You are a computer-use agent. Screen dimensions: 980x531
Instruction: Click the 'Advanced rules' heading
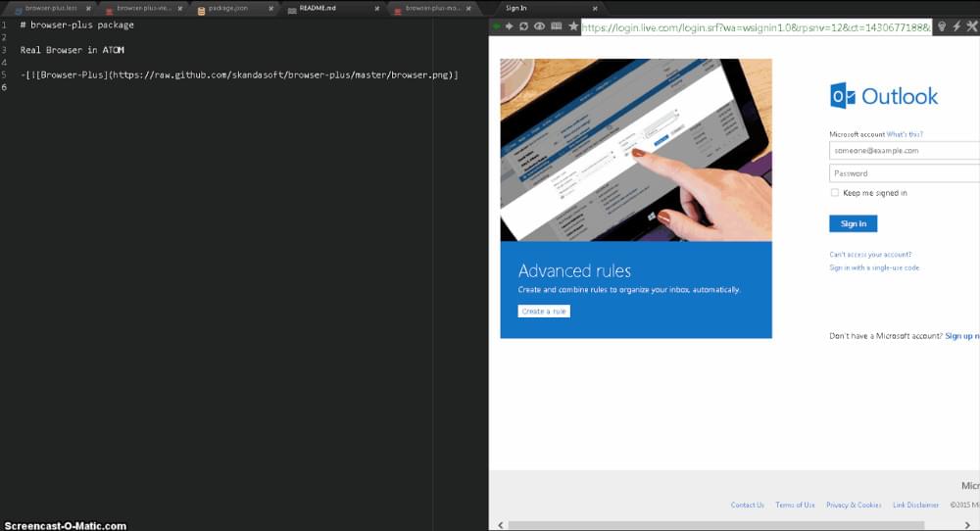(574, 271)
